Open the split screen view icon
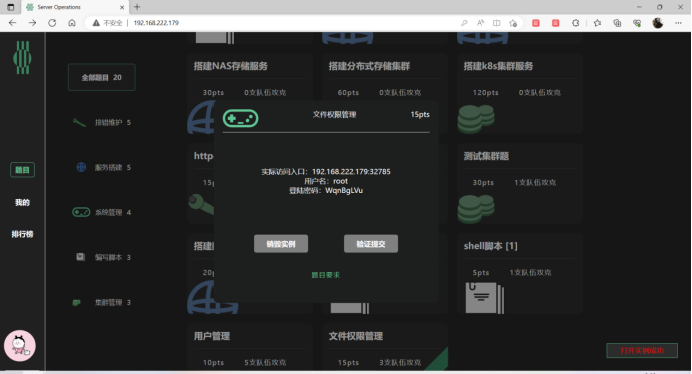 click(496, 23)
